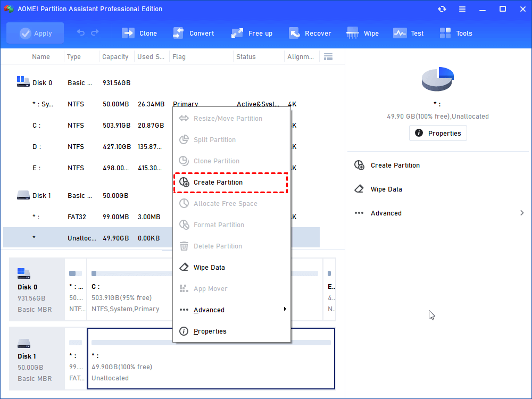
Task: Click the Disk 1 drive icon in the list
Action: [x=23, y=195]
